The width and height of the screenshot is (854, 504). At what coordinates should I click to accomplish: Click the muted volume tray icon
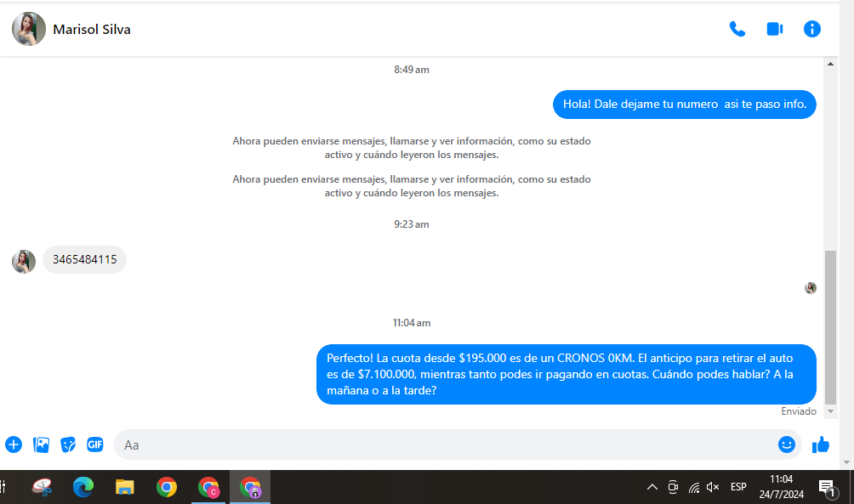pos(713,487)
